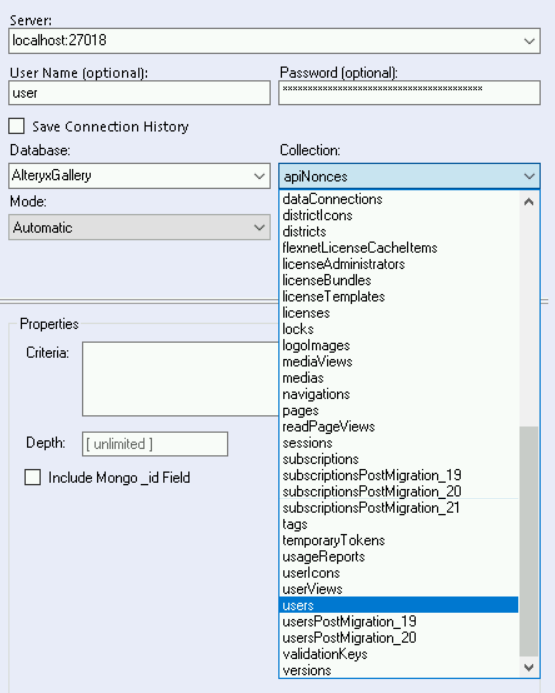Viewport: 555px width, 693px height.
Task: Select subscriptionsPostMigration_19 collection
Action: pos(399,476)
